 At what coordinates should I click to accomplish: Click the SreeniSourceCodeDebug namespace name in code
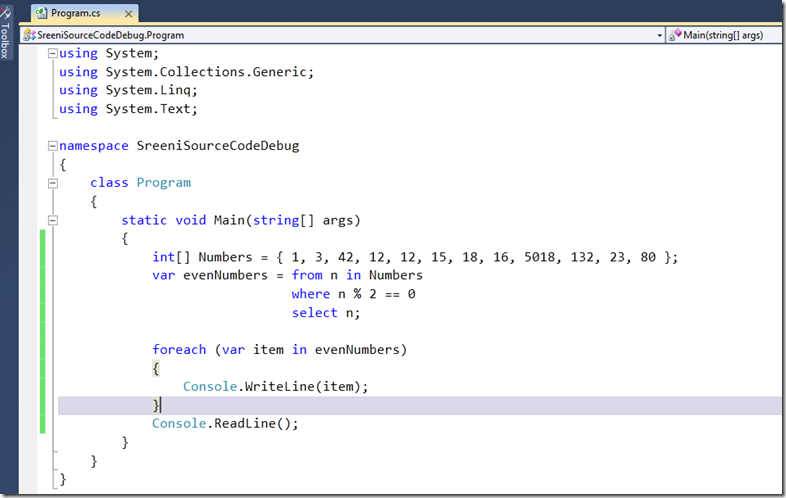click(218, 146)
